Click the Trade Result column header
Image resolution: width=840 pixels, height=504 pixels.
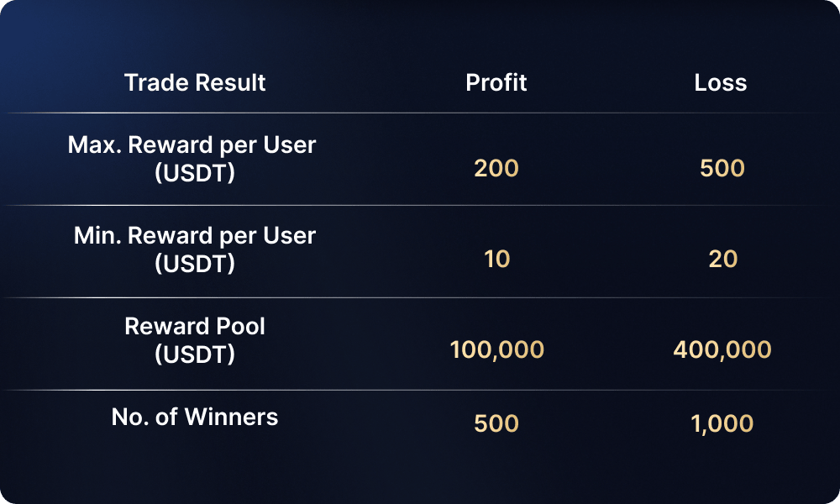point(195,82)
